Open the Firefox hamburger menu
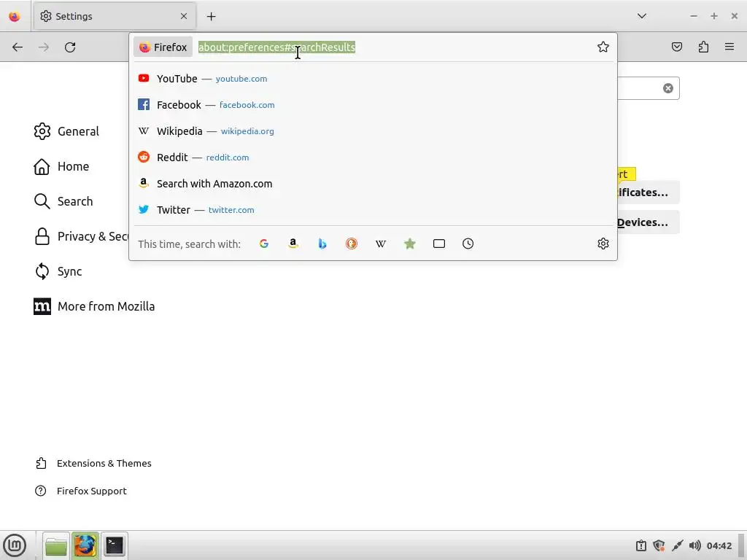This screenshot has width=747, height=560. click(x=729, y=47)
